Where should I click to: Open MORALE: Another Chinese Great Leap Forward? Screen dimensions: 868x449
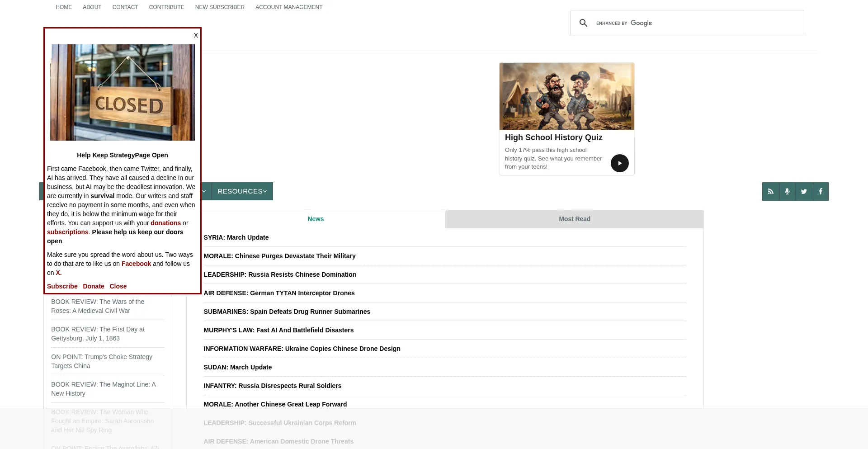(x=275, y=404)
